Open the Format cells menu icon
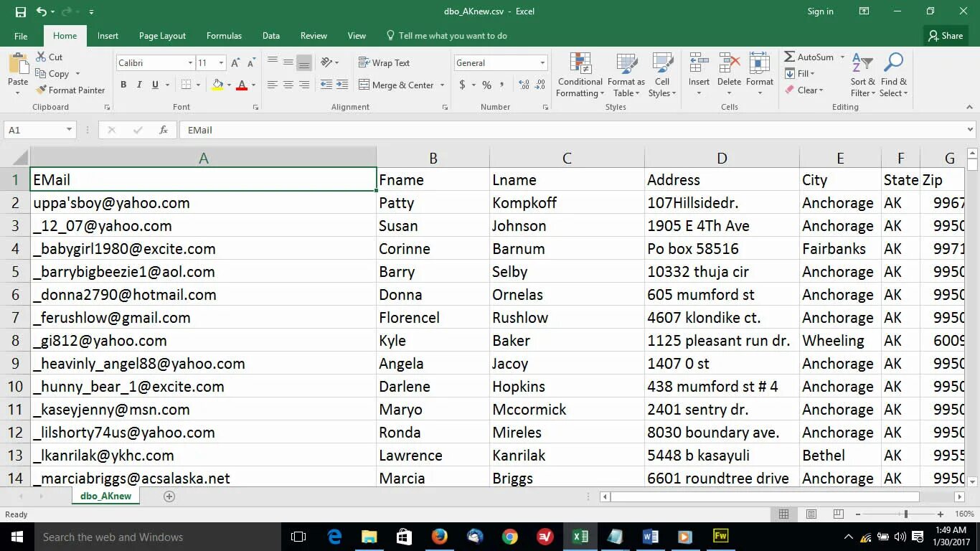 point(759,62)
